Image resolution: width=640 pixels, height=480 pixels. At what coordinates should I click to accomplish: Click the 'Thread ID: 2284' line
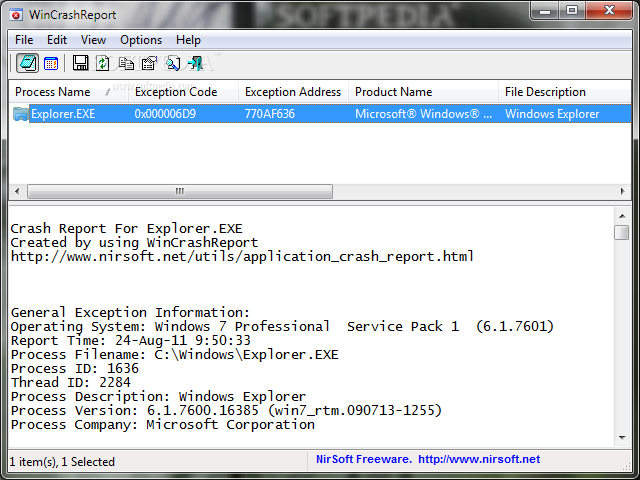(x=71, y=382)
